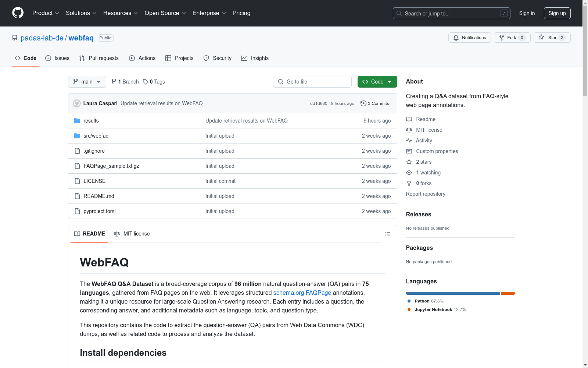Select the README tab in file viewer
This screenshot has width=588, height=368.
click(90, 234)
